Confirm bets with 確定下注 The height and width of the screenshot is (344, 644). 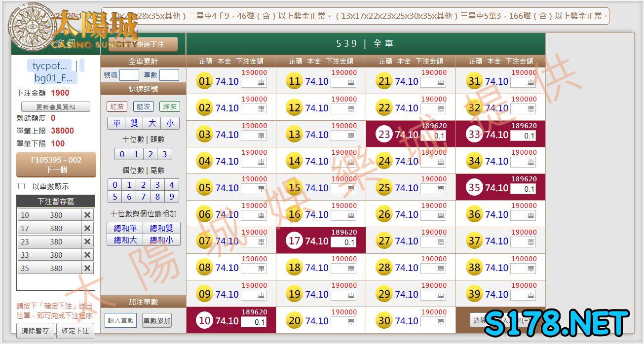(75, 331)
